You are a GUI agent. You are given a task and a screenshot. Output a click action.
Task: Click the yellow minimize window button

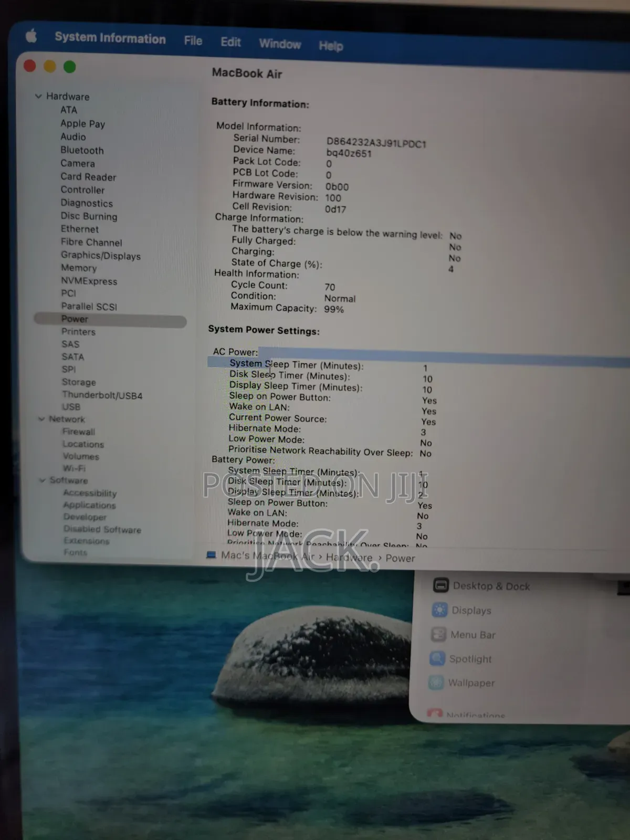(x=50, y=66)
